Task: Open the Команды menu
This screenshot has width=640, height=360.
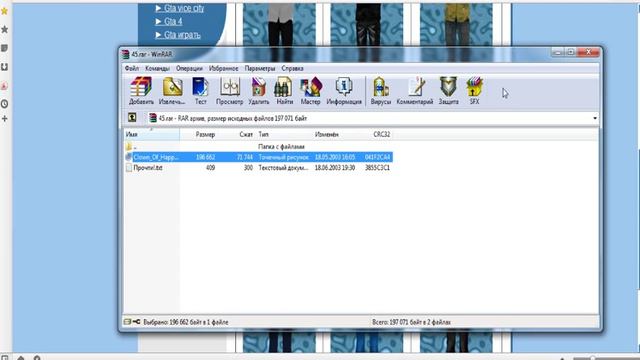Action: 158,68
